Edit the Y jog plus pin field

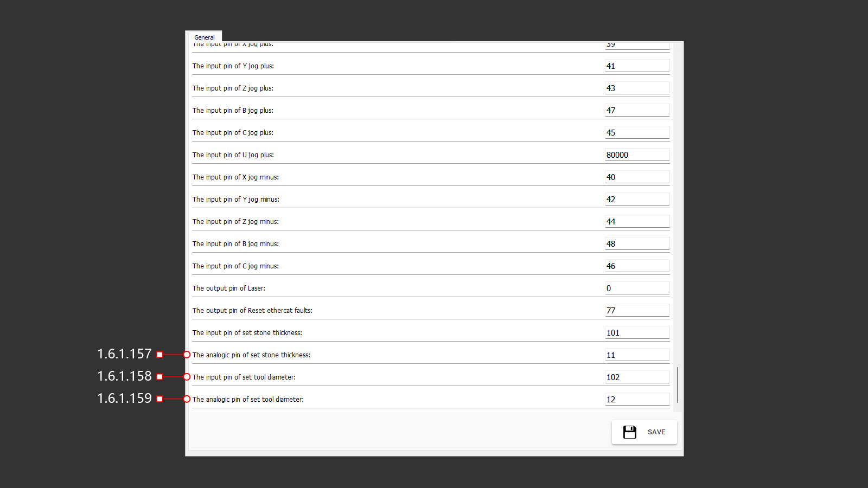click(x=636, y=66)
